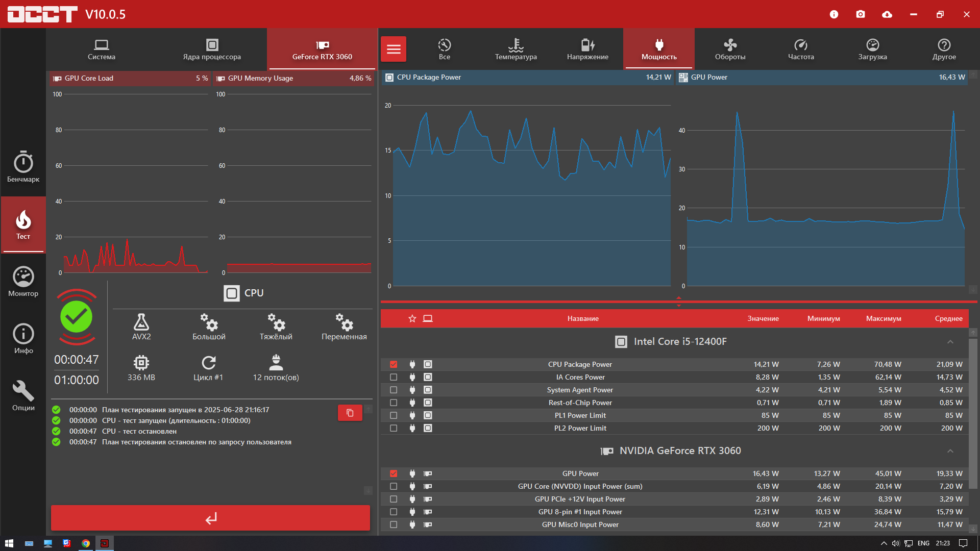980x551 pixels.
Task: Switch to the GeForce RTX 3060 tab
Action: click(x=322, y=49)
